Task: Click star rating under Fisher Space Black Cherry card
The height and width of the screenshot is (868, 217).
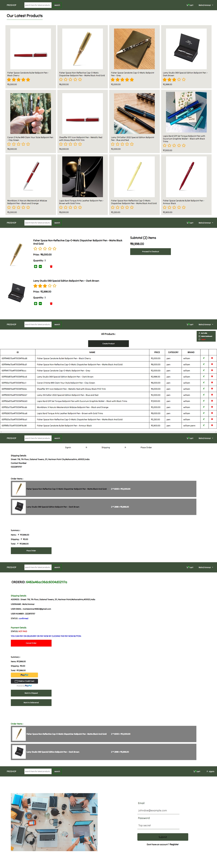Action: pos(19,80)
